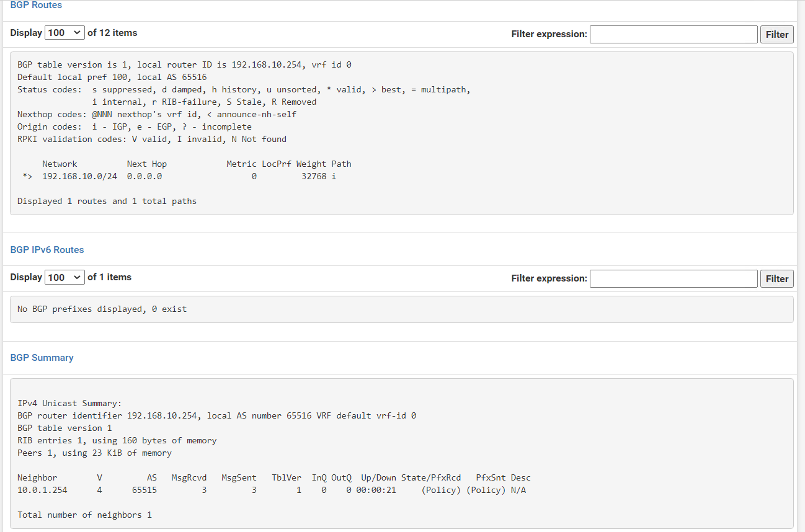Focus the BGP IPv6 Routes filter expression field

coord(674,278)
